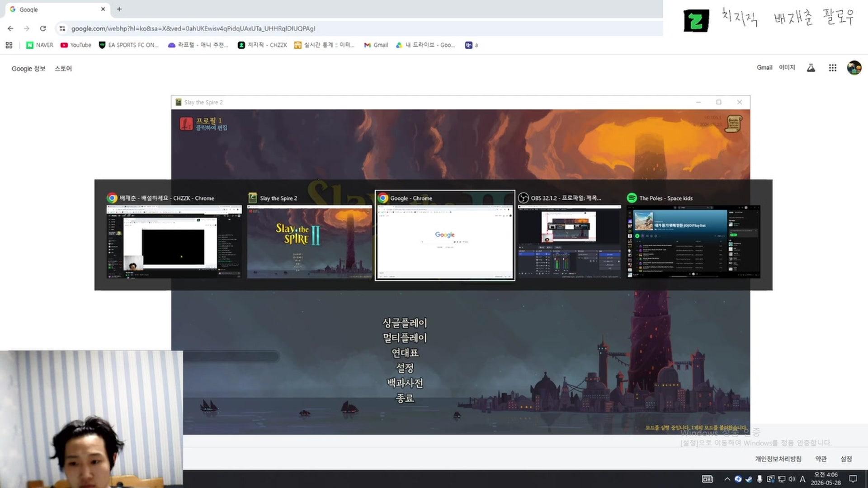This screenshot has height=488, width=868.
Task: Show hidden tray icons
Action: coord(727,479)
